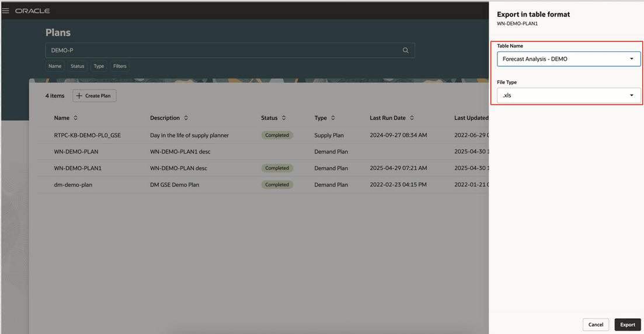Click the 2022-02-23 04:15 PM run date
The width and height of the screenshot is (644, 334).
pyautogui.click(x=398, y=185)
